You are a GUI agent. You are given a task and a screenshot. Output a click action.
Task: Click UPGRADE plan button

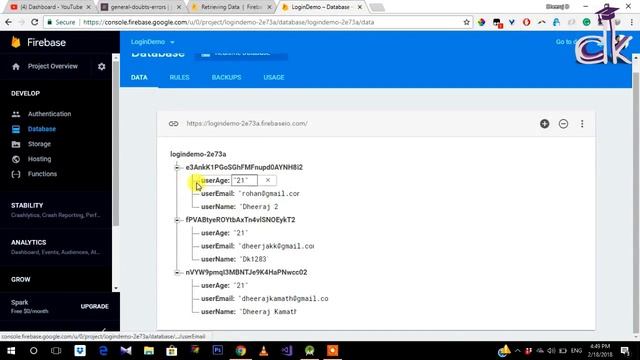tap(95, 306)
